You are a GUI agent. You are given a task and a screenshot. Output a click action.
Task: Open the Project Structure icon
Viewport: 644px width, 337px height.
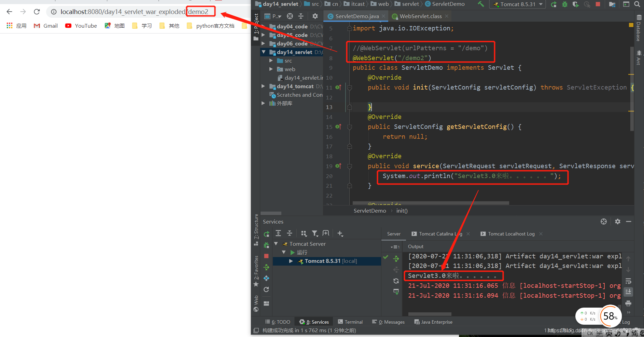coord(612,4)
